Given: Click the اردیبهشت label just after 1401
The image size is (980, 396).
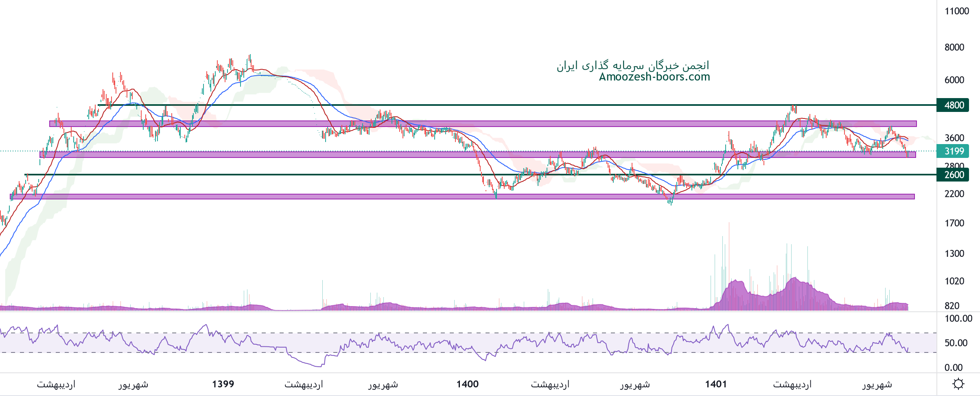Looking at the screenshot, I should 792,384.
